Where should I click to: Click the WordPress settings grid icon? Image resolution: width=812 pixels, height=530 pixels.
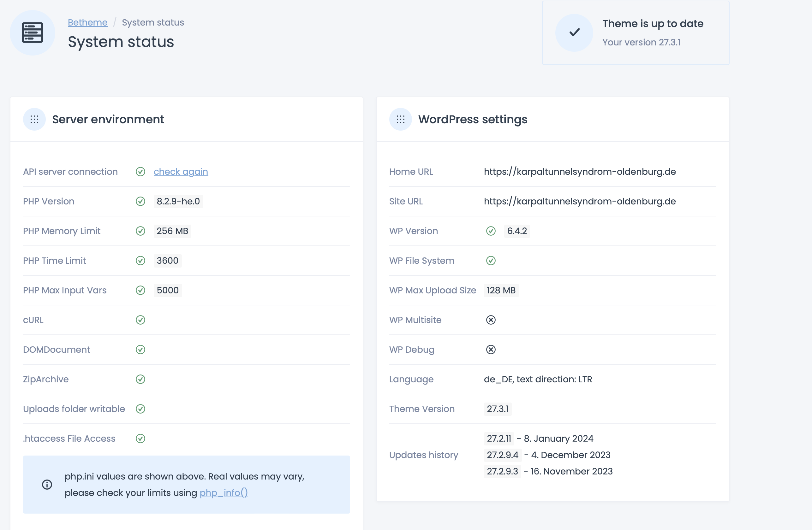401,119
